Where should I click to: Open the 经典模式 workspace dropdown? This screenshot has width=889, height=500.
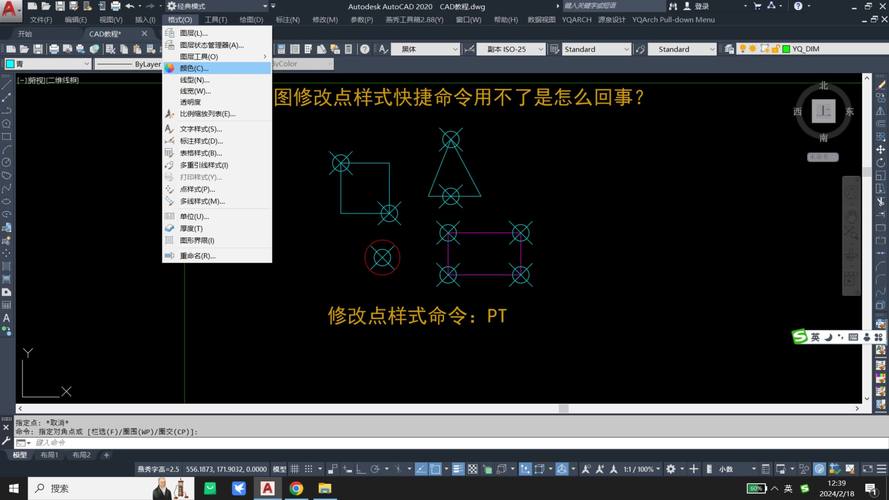[x=220, y=6]
